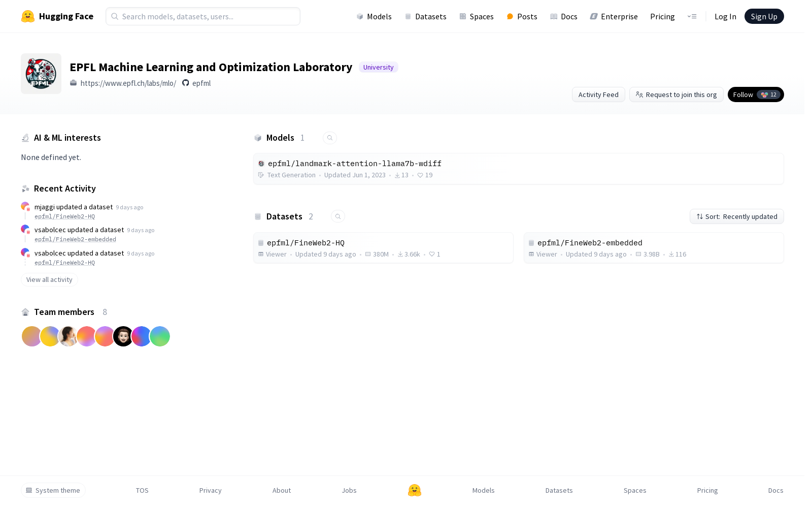The width and height of the screenshot is (812, 508).
Task: Click the Hugging Face logo emoji in the header
Action: coord(28,16)
